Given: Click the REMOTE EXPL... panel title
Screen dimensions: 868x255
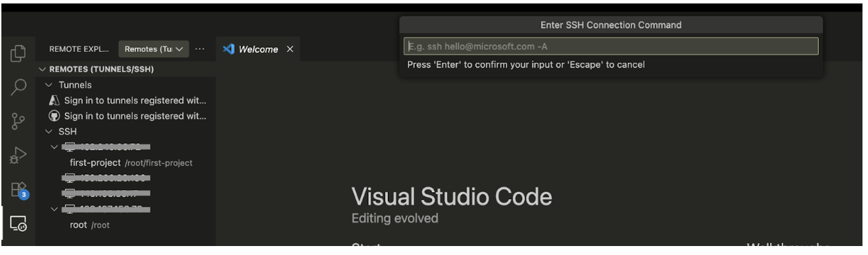Looking at the screenshot, I should 79,49.
